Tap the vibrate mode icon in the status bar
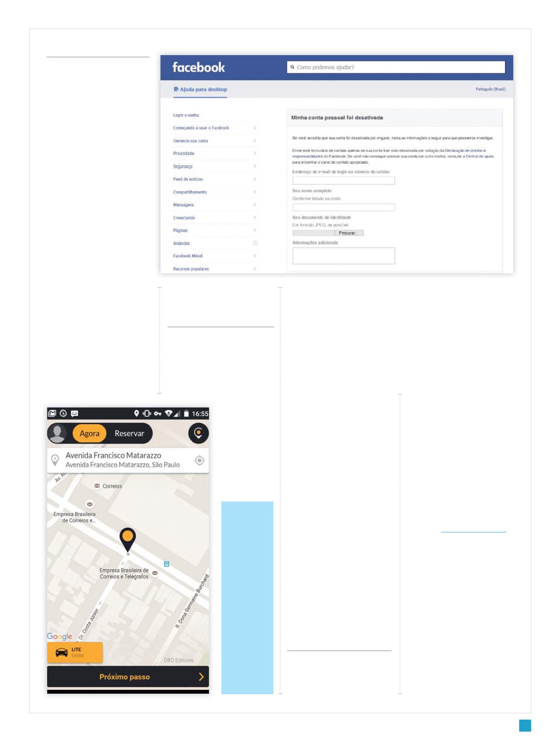This screenshot has height=751, width=560. click(x=147, y=413)
